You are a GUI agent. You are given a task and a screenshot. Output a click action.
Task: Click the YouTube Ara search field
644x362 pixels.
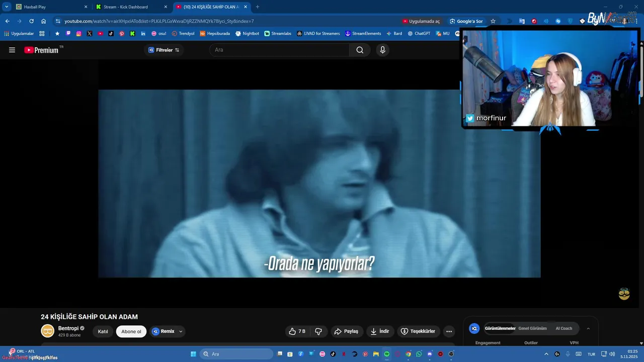click(x=279, y=50)
